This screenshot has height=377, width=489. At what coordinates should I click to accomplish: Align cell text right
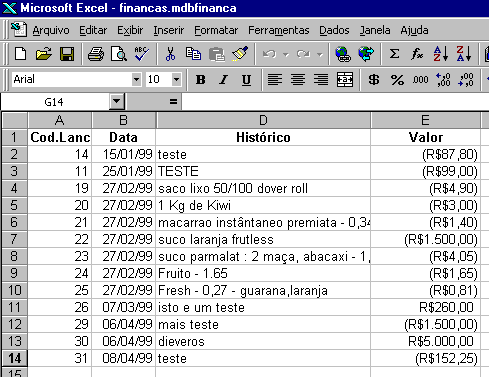[321, 80]
